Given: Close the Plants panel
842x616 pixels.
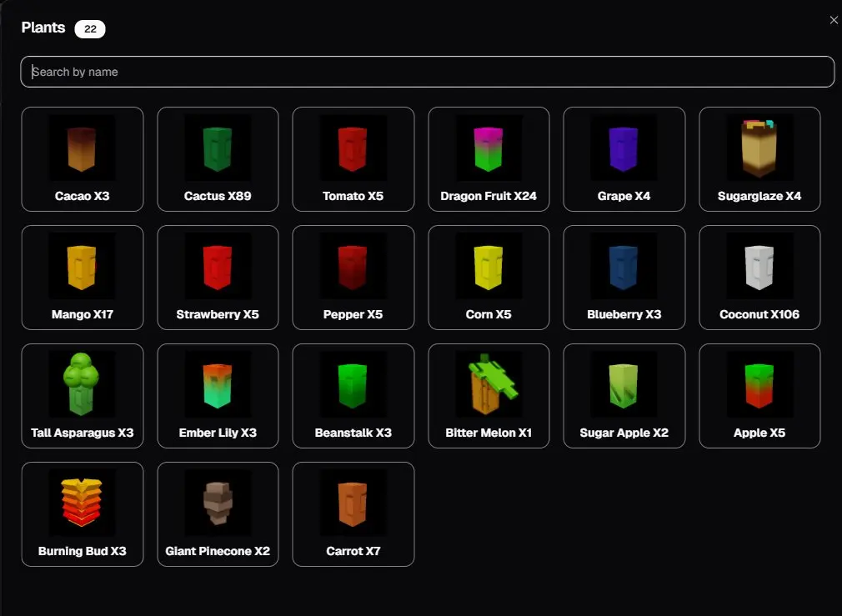Looking at the screenshot, I should point(834,20).
